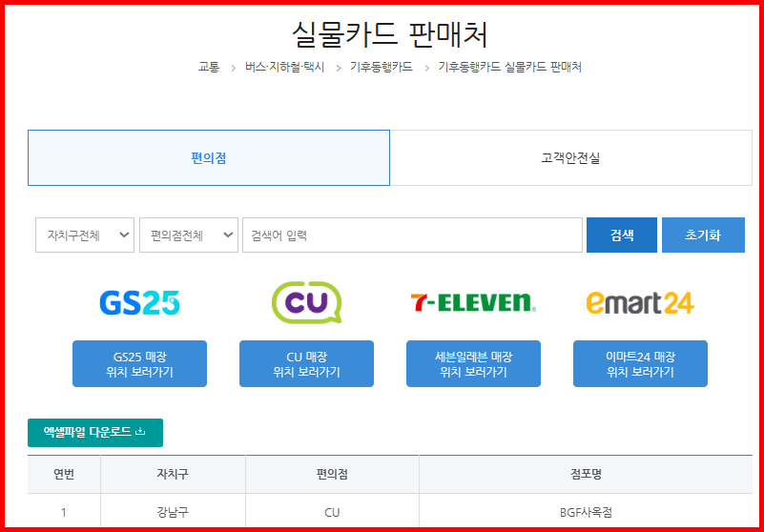Click the 7-ELEVEN logo
The height and width of the screenshot is (532, 764).
(x=473, y=302)
